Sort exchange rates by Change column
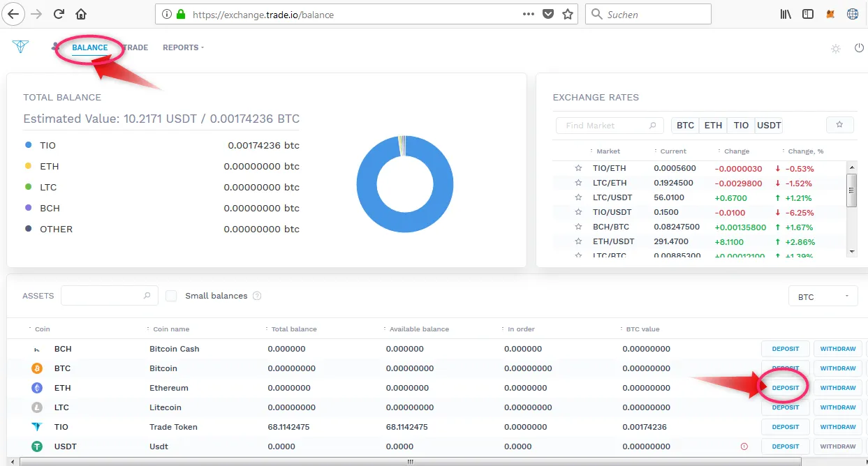 click(x=735, y=151)
